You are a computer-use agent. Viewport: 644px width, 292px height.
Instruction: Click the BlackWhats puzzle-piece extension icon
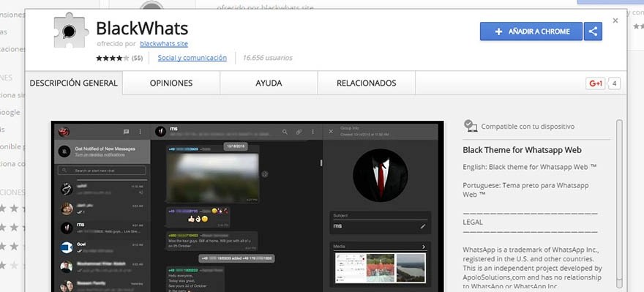tap(71, 31)
